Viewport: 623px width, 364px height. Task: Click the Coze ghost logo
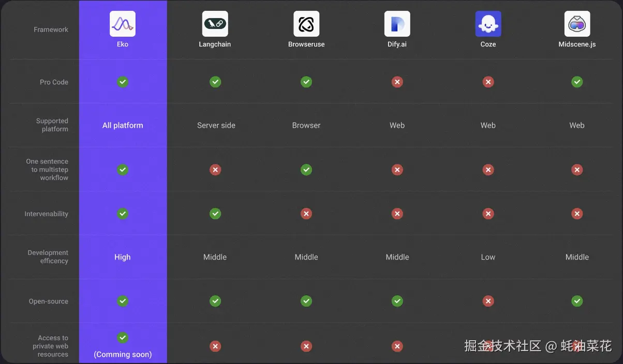click(x=488, y=24)
